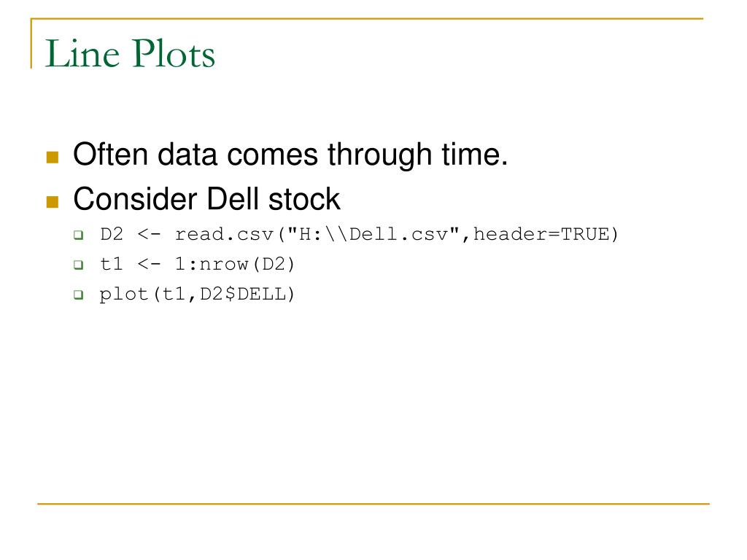The height and width of the screenshot is (560, 747).
Task: Click the gold border line above the title
Action: coord(367,18)
